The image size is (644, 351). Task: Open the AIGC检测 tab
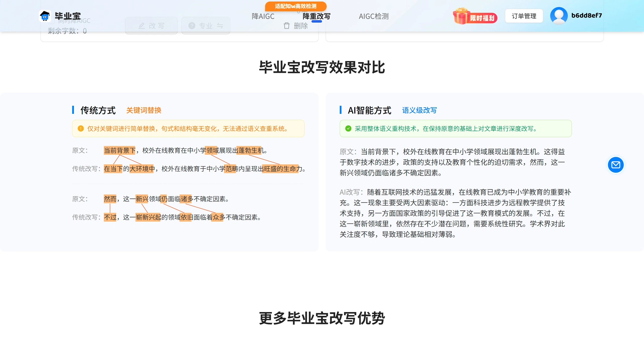coord(374,16)
